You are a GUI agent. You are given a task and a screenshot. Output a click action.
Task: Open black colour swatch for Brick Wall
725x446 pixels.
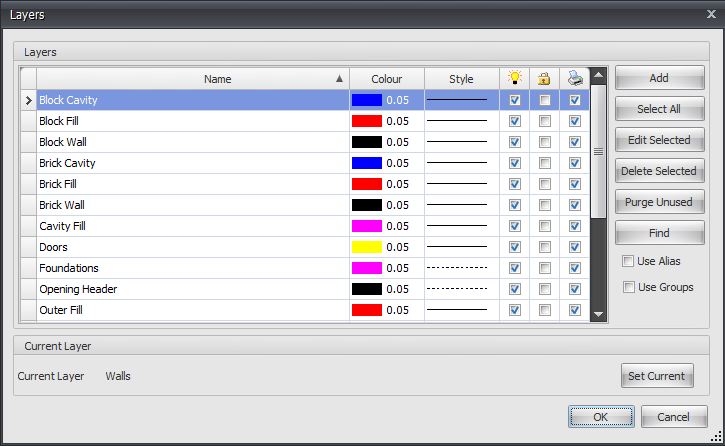367,205
